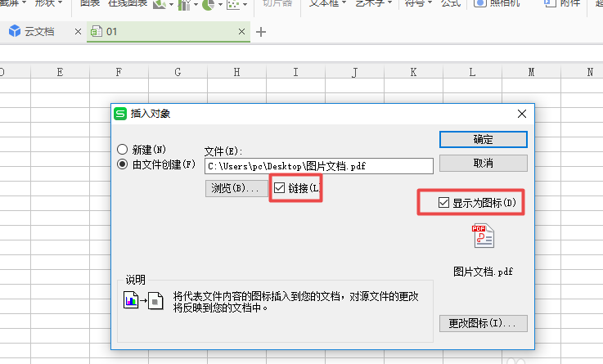Click the PDF file icon preview
This screenshot has width=603, height=364.
[x=483, y=236]
